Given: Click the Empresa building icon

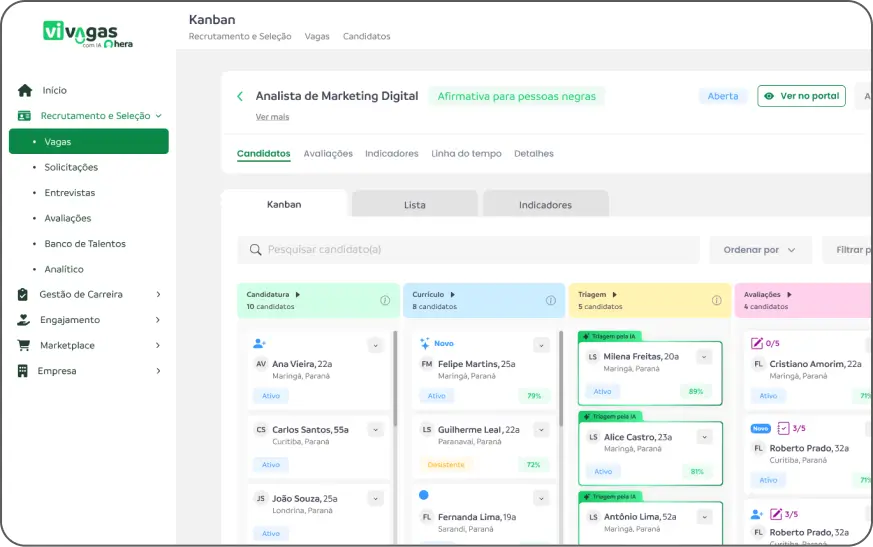Looking at the screenshot, I should click(24, 371).
